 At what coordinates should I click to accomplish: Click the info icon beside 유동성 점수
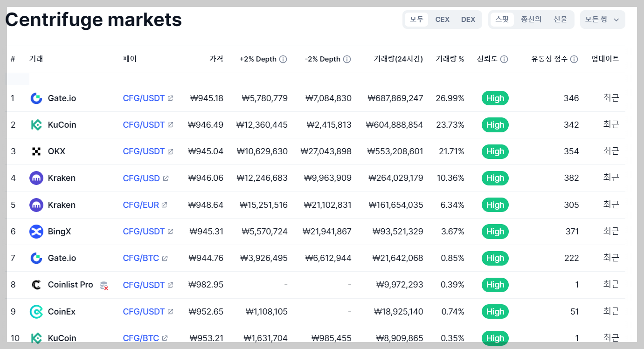click(x=574, y=59)
